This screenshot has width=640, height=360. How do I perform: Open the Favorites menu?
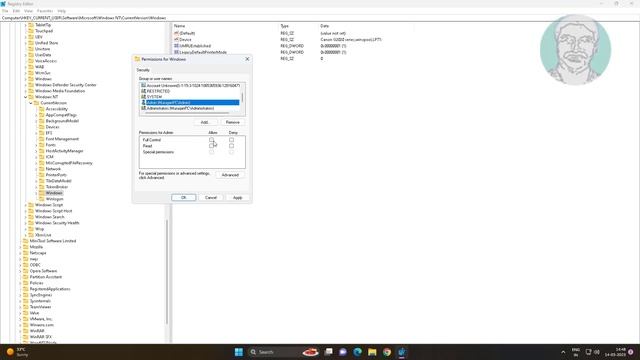click(x=45, y=11)
